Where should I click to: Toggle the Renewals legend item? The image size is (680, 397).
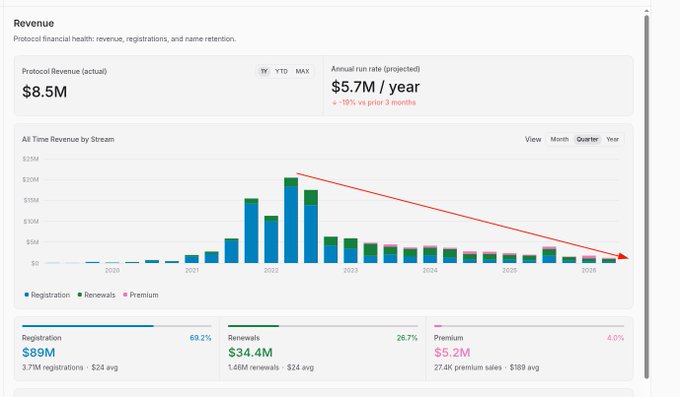(x=96, y=295)
